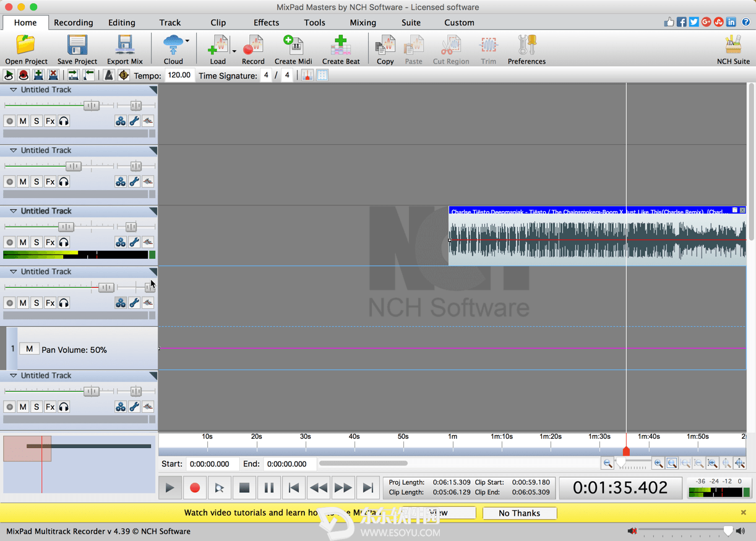Click wrench icon on second Untitled Track
Screen dimensions: 756x541
(x=134, y=182)
